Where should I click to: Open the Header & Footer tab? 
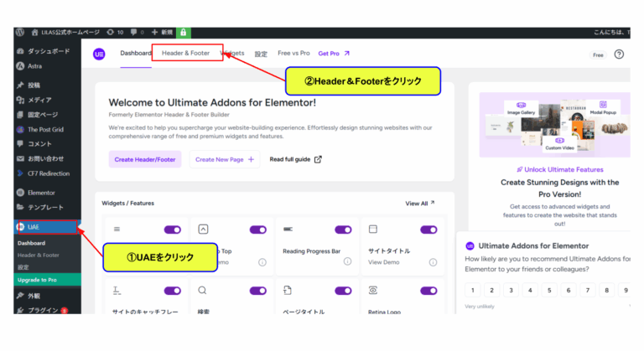[185, 53]
